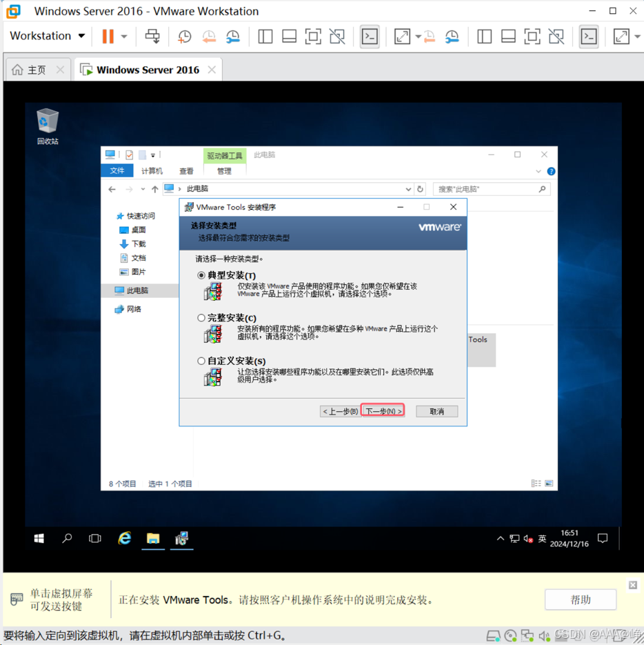
Task: Open the Windows Start menu
Action: click(x=39, y=539)
